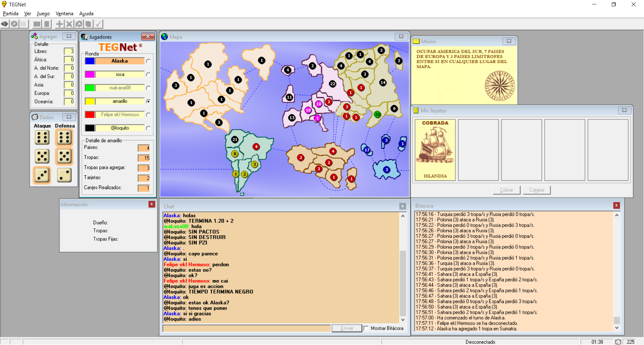Screen dimensions: 644x345
Task: Click the Enviar chat button
Action: coord(347,328)
